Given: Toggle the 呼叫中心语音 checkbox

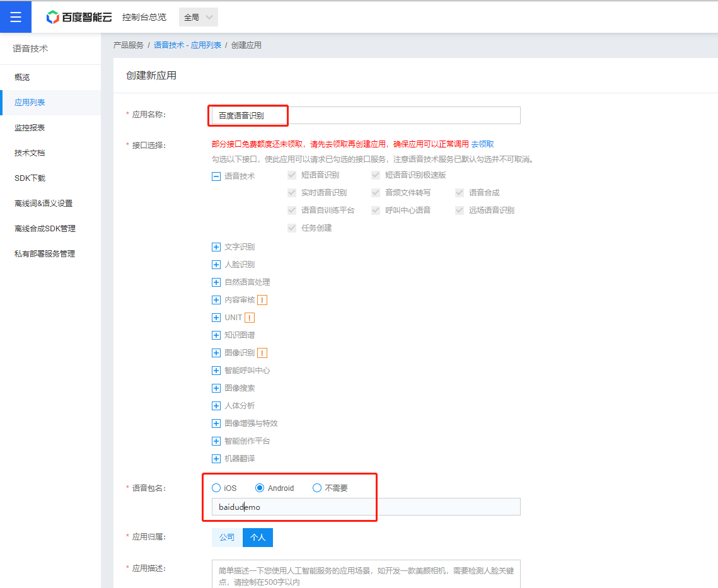Looking at the screenshot, I should (376, 210).
